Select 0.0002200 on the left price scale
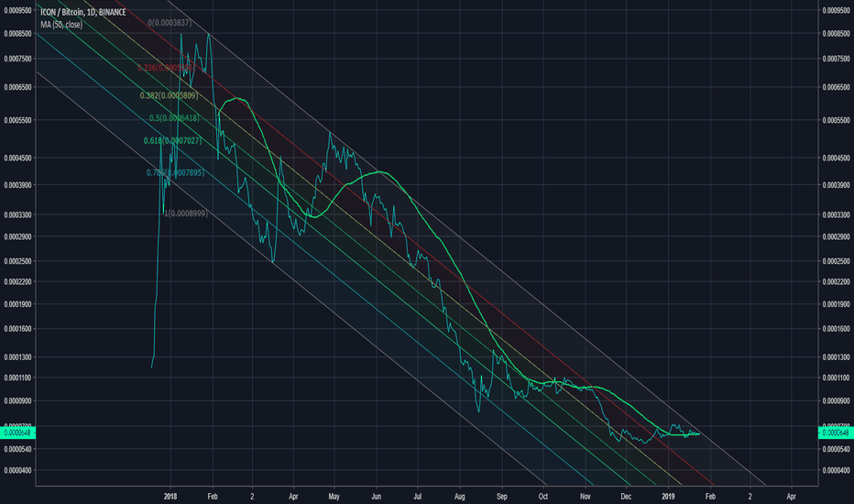Viewport: 854px width, 504px height. (x=17, y=282)
